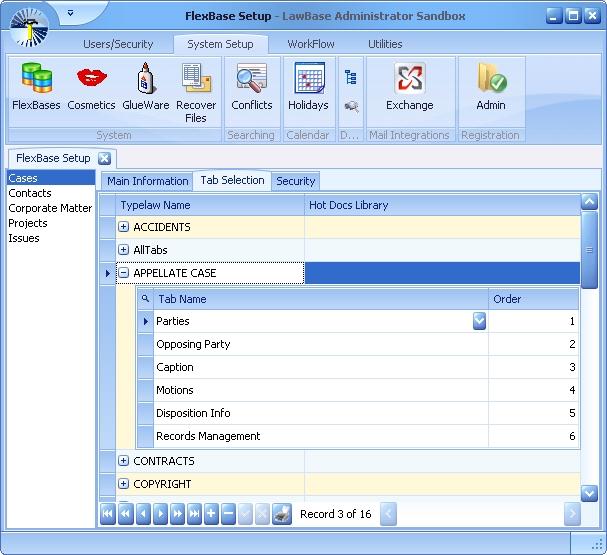The width and height of the screenshot is (607, 555).
Task: Go to next record navigator button
Action: click(160, 514)
